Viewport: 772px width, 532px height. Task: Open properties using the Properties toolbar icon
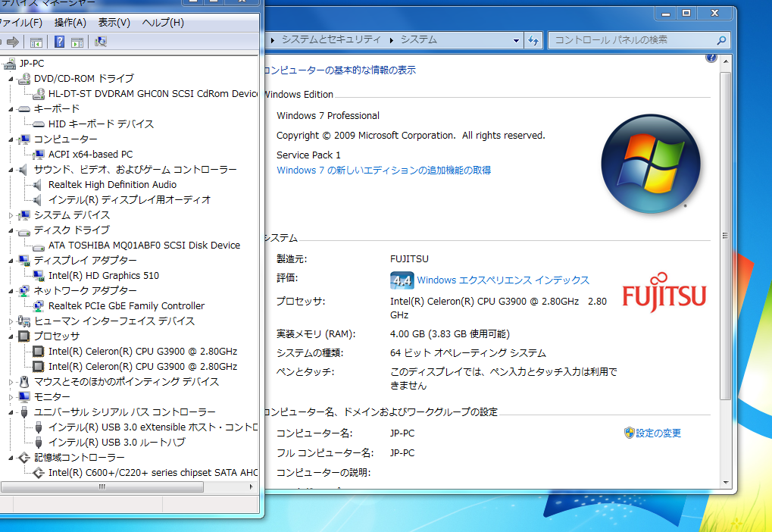[78, 42]
